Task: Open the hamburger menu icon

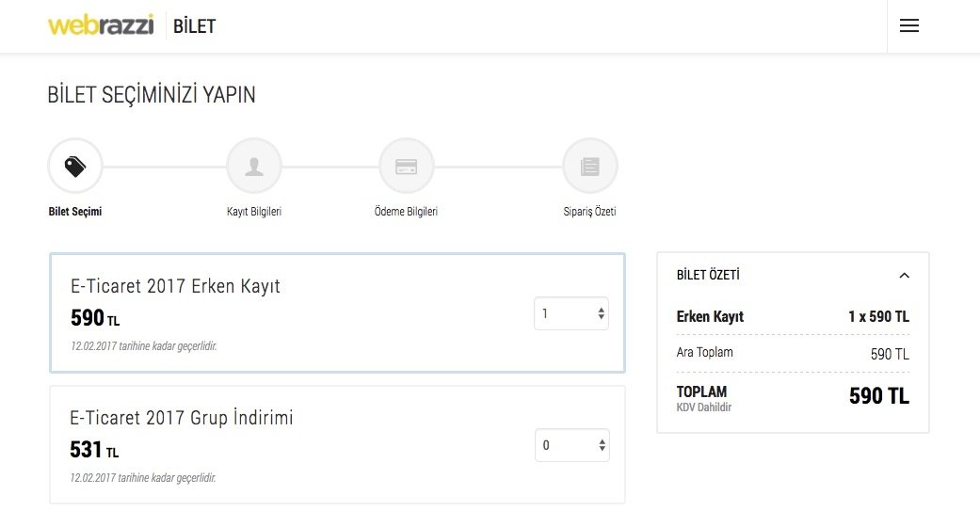Action: [908, 26]
